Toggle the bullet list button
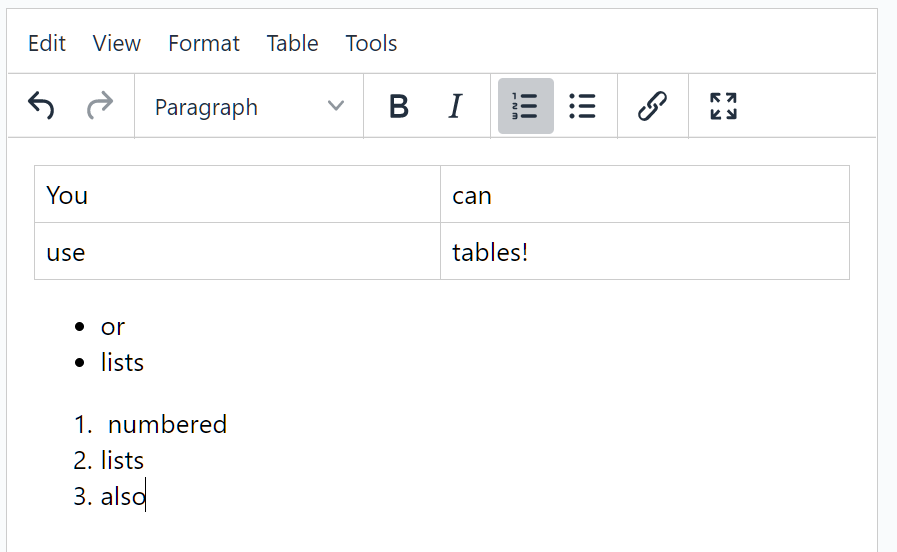The image size is (897, 552). tap(582, 106)
